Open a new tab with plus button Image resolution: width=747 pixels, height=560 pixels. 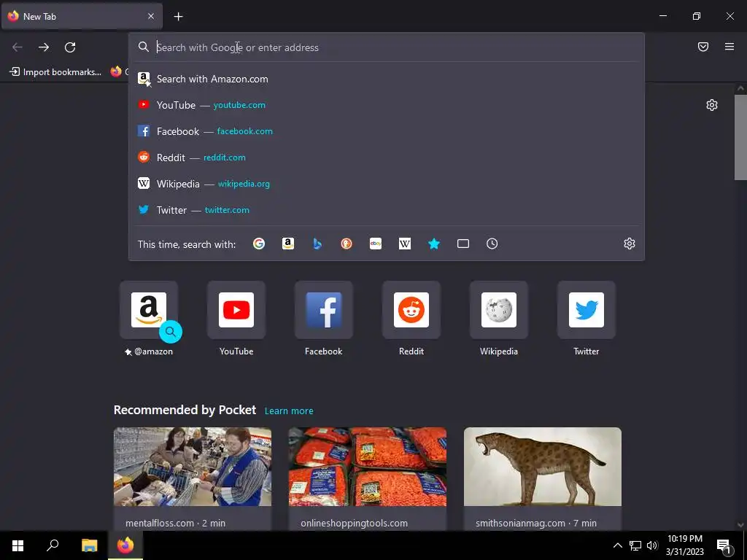pos(178,17)
